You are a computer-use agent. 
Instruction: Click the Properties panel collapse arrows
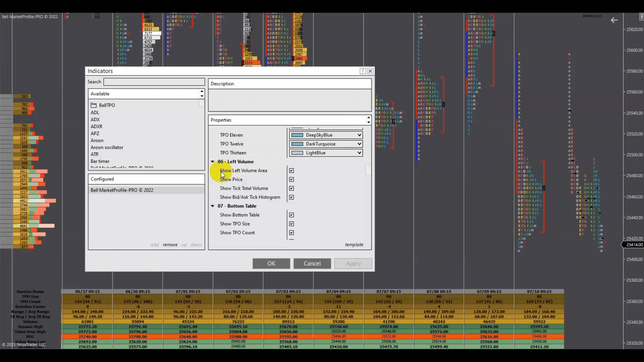(x=369, y=120)
